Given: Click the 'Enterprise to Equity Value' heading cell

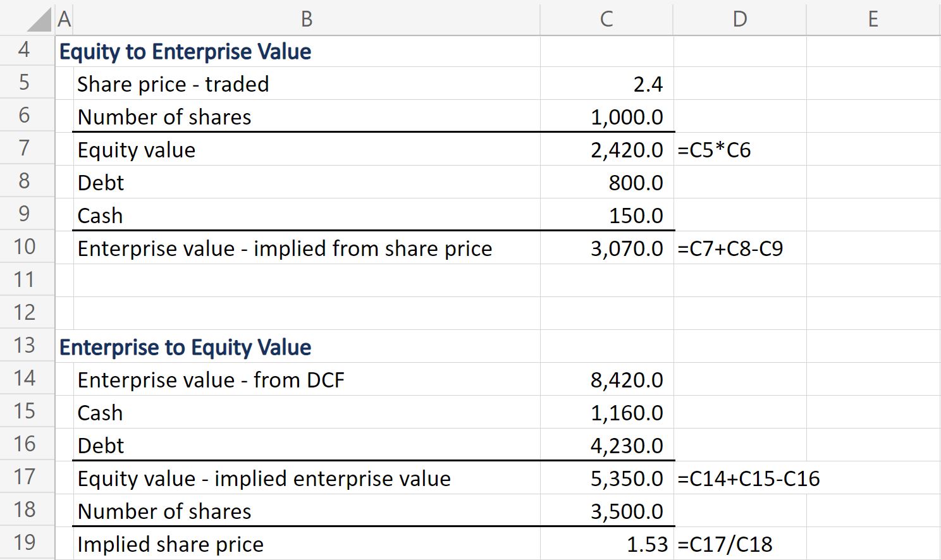Looking at the screenshot, I should [x=185, y=348].
